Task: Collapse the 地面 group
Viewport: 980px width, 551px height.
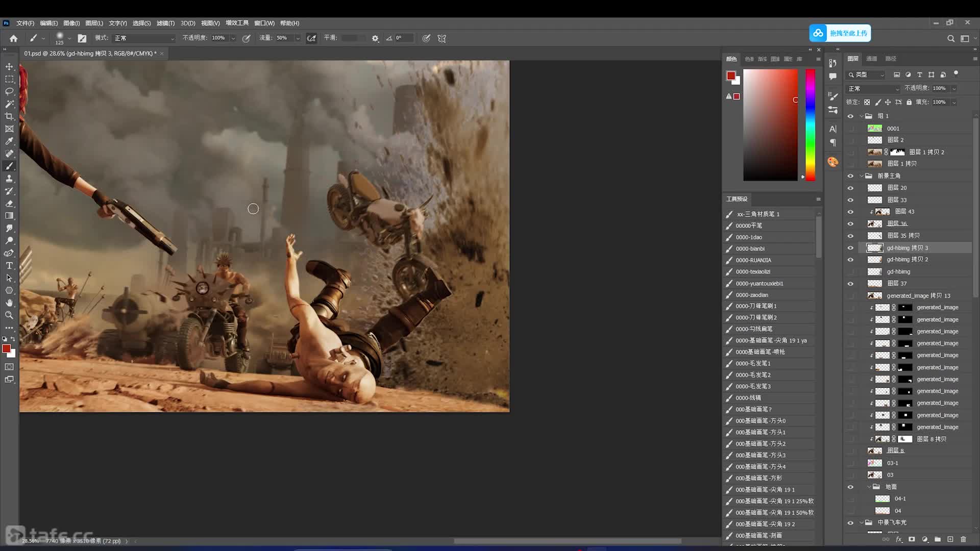Action: coord(869,487)
